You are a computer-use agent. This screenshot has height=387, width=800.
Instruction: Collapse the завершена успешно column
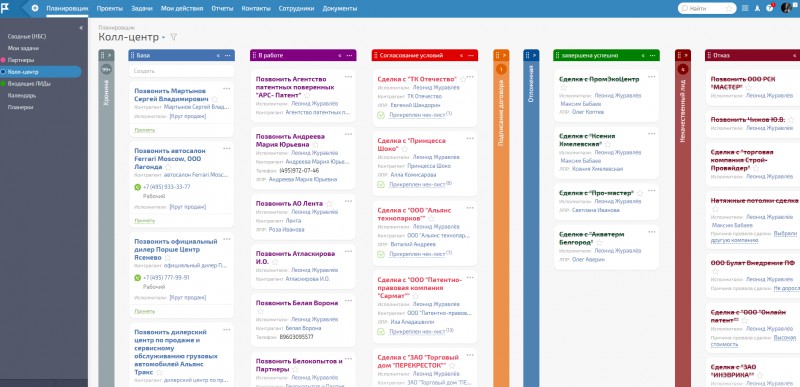[643, 55]
